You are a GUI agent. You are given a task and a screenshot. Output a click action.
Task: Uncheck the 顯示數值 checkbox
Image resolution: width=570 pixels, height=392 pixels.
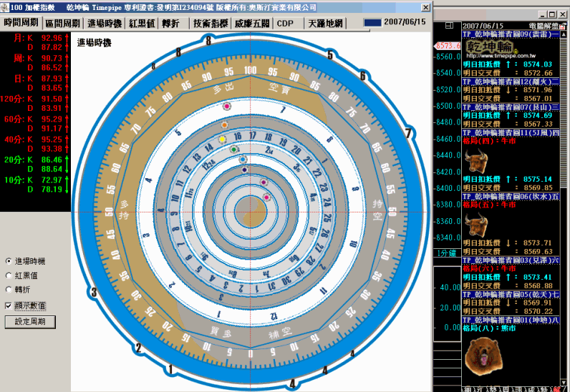point(9,305)
